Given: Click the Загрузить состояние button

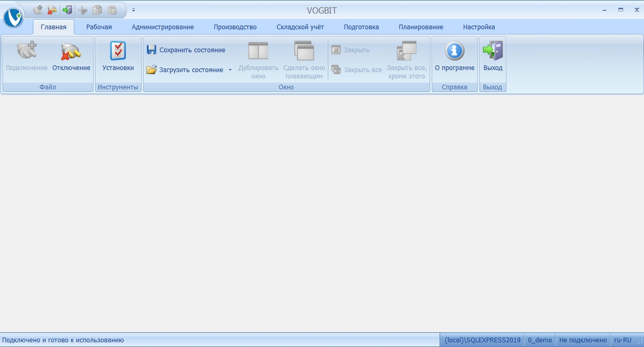Looking at the screenshot, I should click(185, 70).
